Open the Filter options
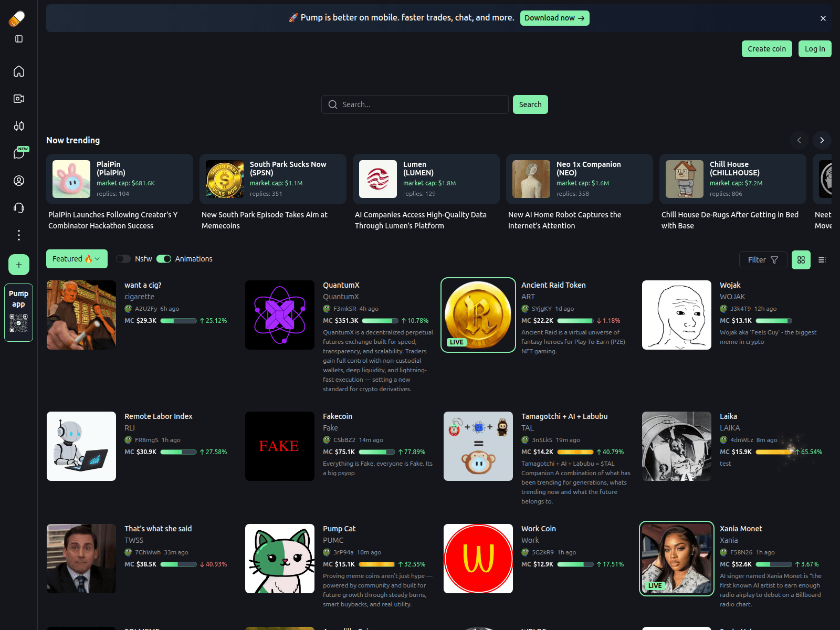The image size is (840, 630). point(763,260)
